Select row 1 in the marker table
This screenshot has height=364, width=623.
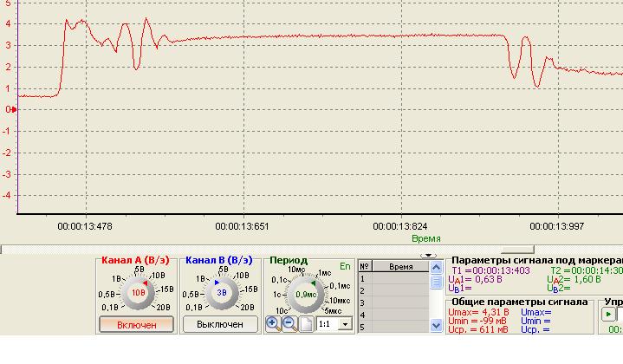393,279
